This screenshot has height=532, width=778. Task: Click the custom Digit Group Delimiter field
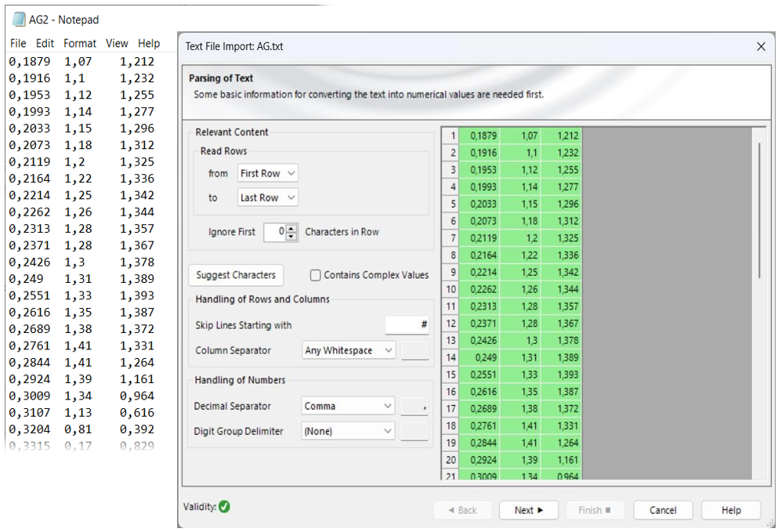point(414,431)
